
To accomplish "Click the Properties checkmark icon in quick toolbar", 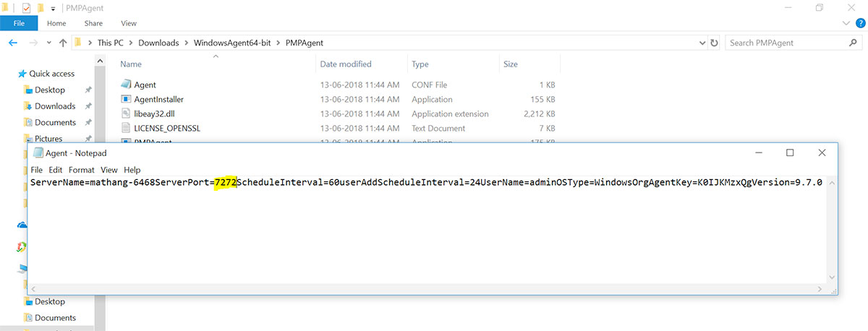I will coord(27,7).
